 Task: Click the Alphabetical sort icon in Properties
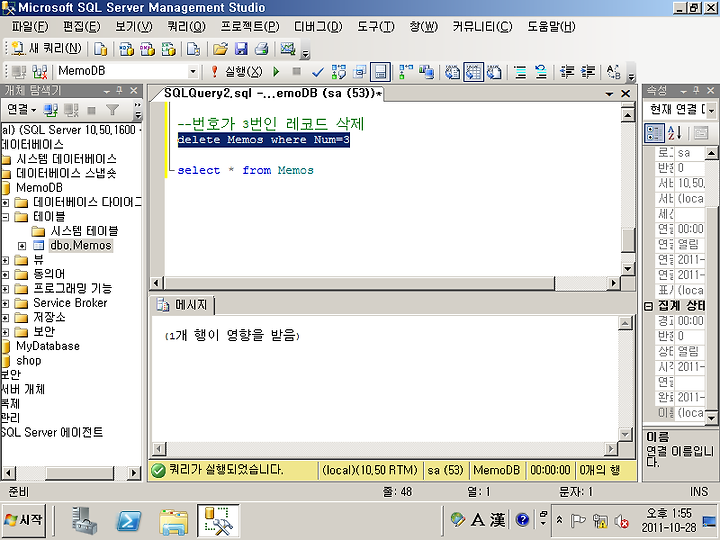click(x=675, y=133)
